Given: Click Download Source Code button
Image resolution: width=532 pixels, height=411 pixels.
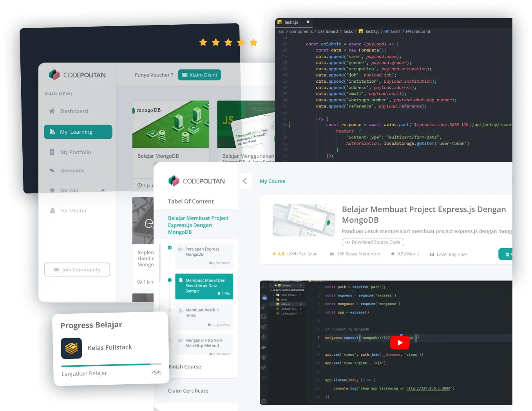Looking at the screenshot, I should pos(373,242).
